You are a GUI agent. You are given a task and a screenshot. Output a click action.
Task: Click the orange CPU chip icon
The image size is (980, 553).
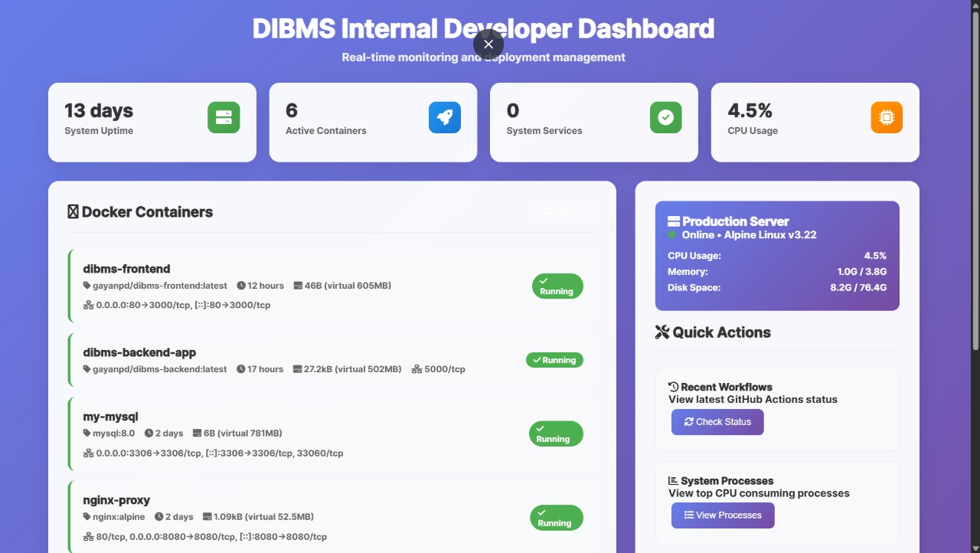[887, 118]
